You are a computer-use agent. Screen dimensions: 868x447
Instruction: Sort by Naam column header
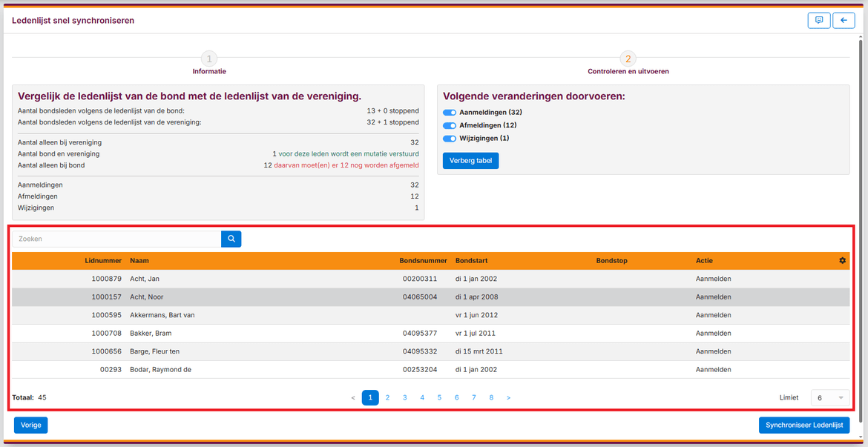139,261
